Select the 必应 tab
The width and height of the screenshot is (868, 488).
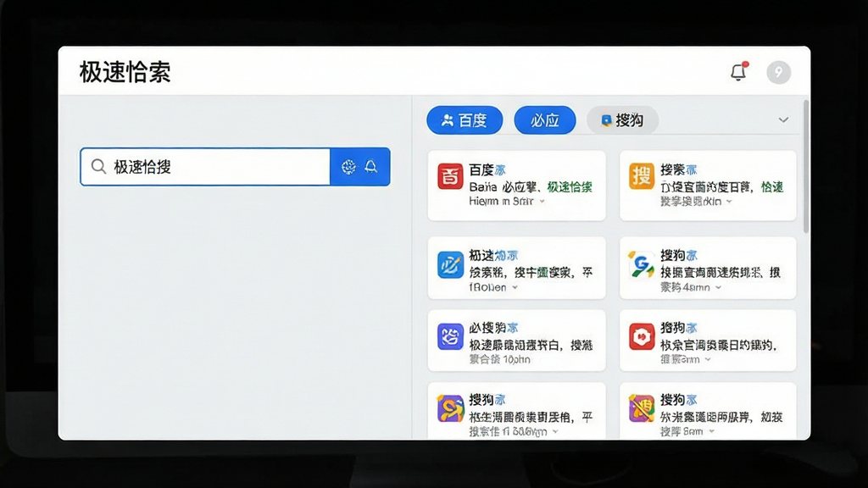click(545, 120)
